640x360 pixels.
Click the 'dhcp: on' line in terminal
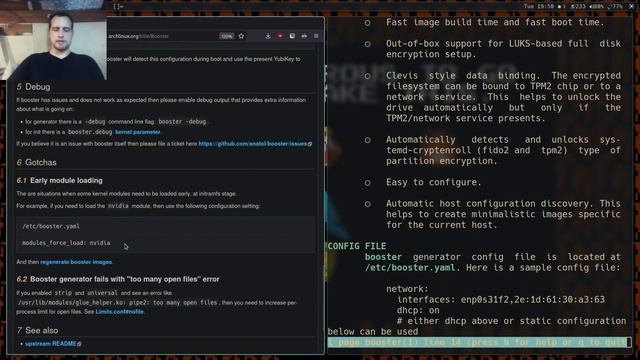(x=418, y=310)
